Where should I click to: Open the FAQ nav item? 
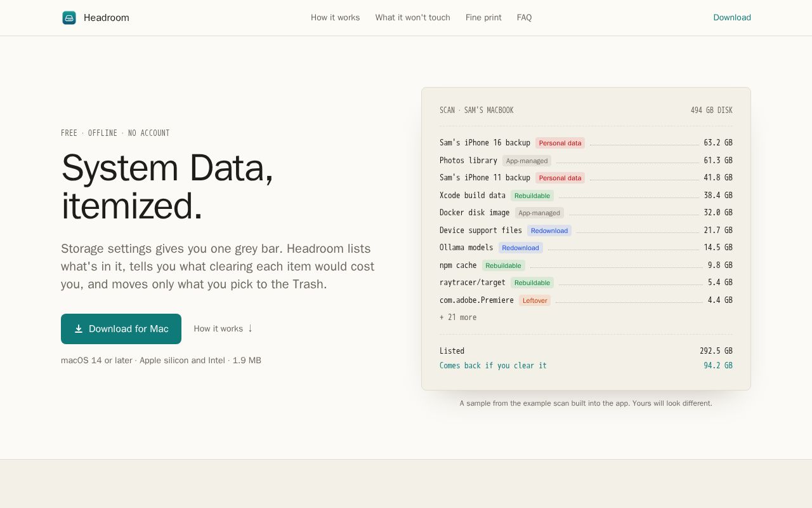[x=524, y=18]
